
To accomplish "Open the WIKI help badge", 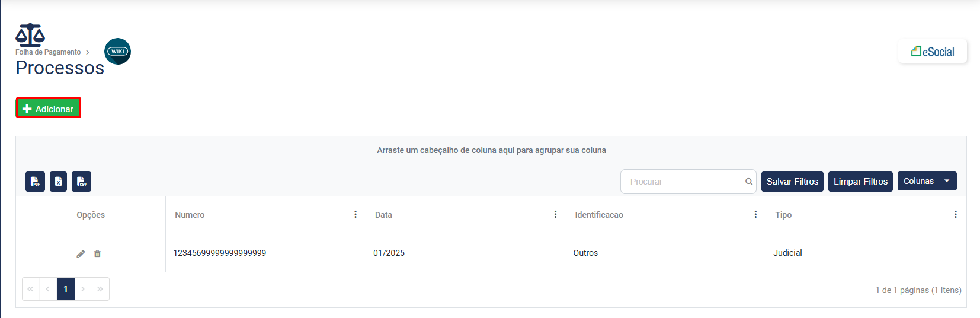I will (117, 52).
